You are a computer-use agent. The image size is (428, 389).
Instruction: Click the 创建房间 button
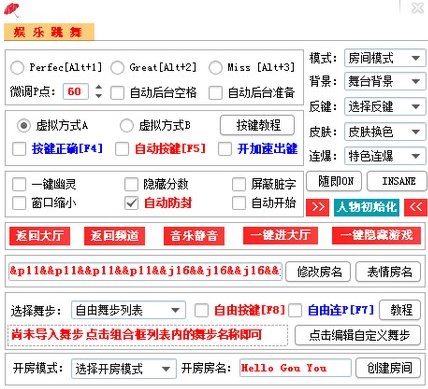[x=388, y=368]
